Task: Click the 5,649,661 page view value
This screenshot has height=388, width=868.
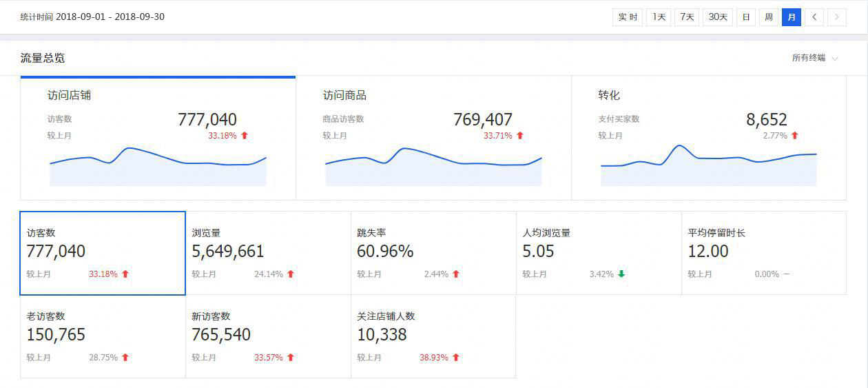Action: click(x=228, y=252)
